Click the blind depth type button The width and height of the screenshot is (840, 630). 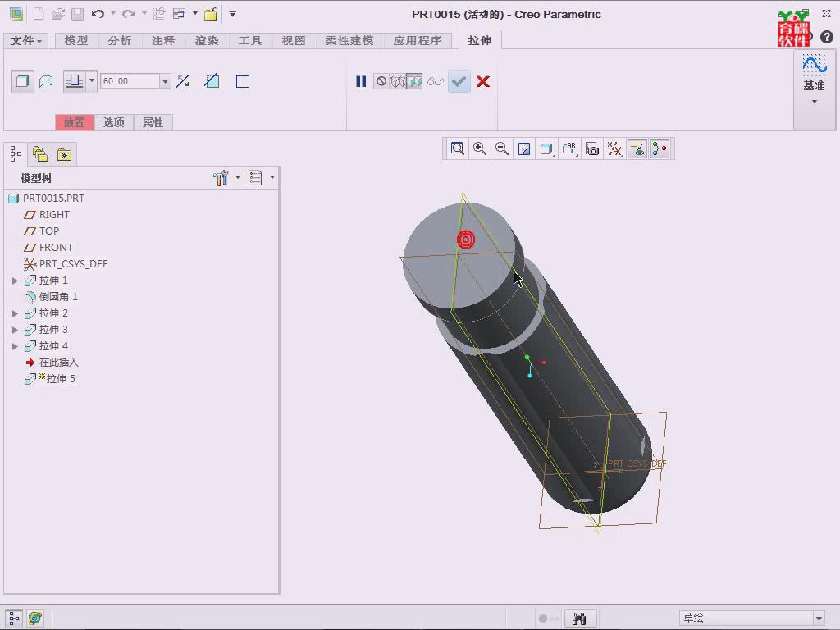74,81
